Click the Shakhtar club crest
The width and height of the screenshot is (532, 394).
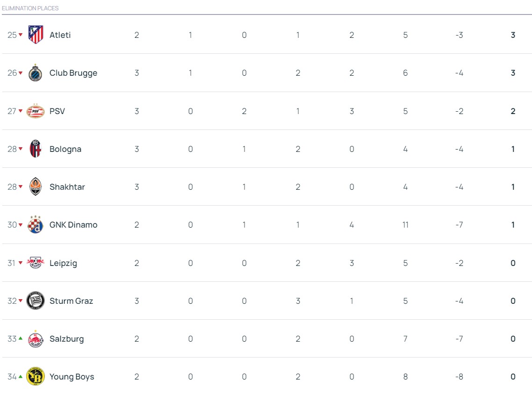point(36,187)
